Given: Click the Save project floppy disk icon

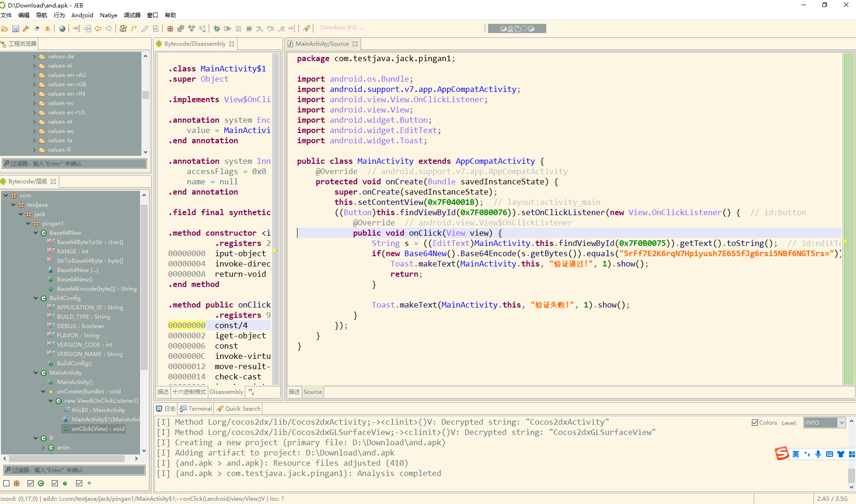Looking at the screenshot, I should [x=15, y=28].
